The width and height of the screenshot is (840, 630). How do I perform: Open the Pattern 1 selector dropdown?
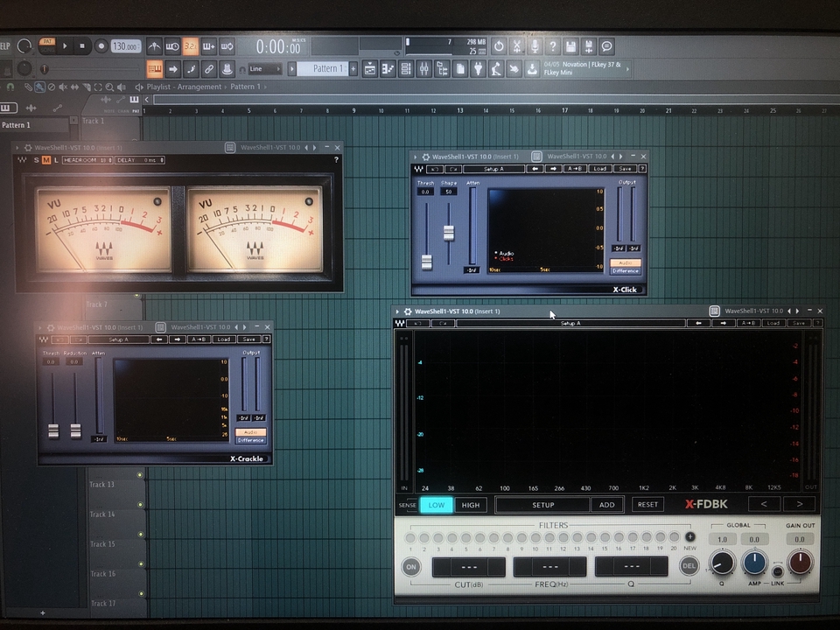(322, 68)
